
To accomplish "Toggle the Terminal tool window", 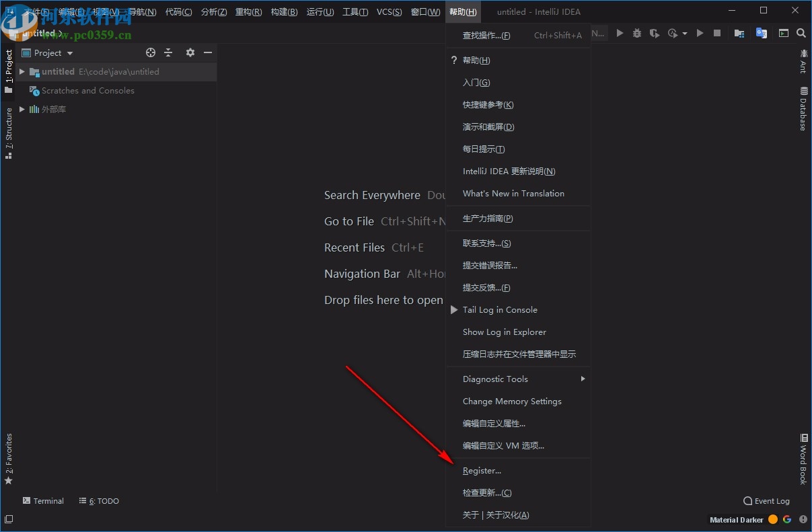I will 43,500.
